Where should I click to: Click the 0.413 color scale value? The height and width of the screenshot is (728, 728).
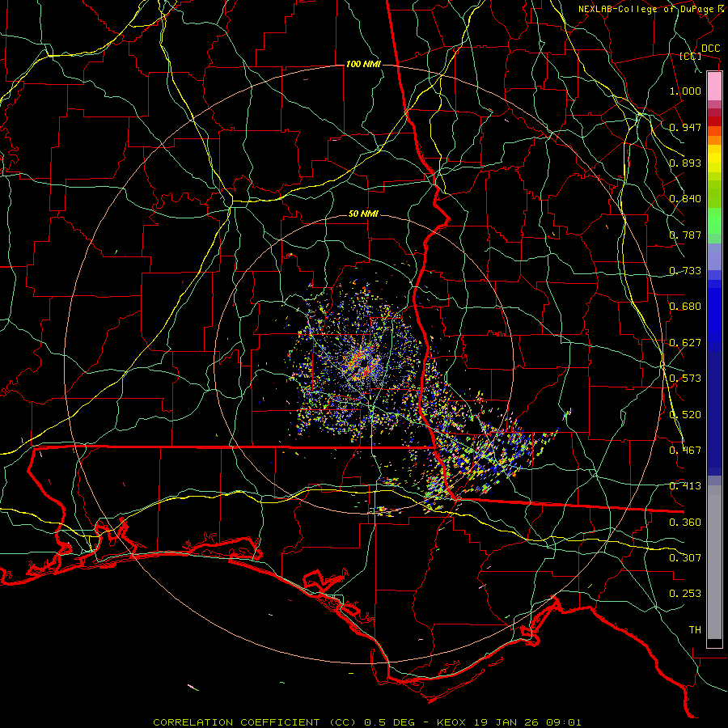pos(685,486)
